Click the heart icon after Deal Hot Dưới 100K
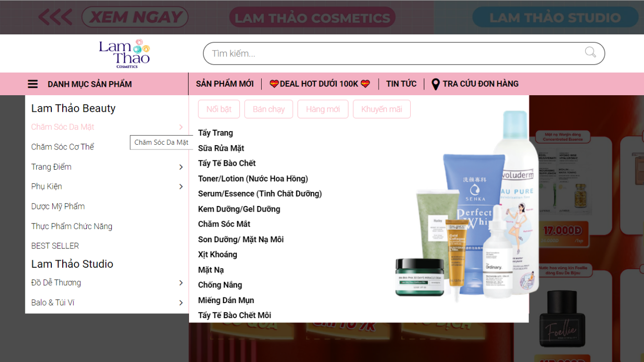Screen dimensions: 644x362 (365, 84)
